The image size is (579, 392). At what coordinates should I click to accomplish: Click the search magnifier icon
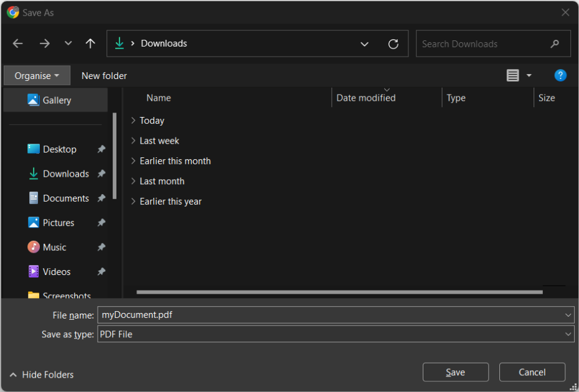[555, 44]
